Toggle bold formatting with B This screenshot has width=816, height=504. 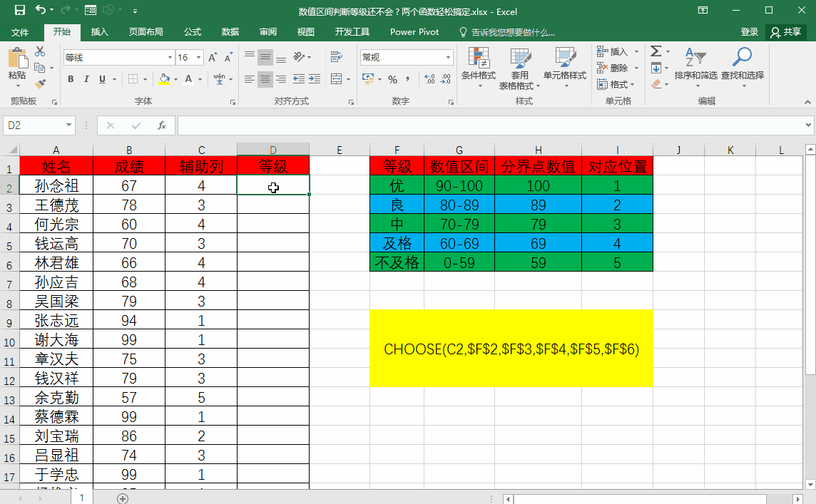[x=71, y=79]
